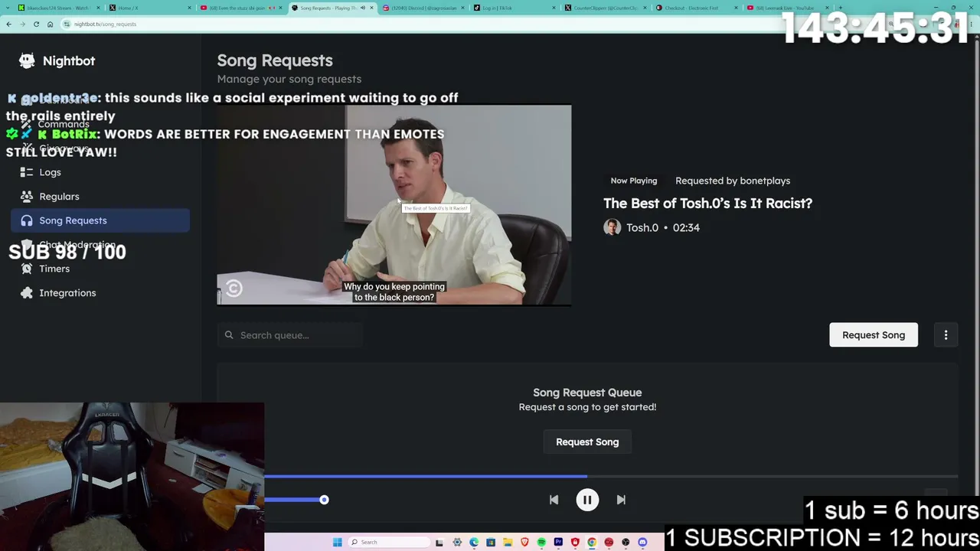Image resolution: width=980 pixels, height=551 pixels.
Task: Click the browser back arrow
Action: click(8, 24)
